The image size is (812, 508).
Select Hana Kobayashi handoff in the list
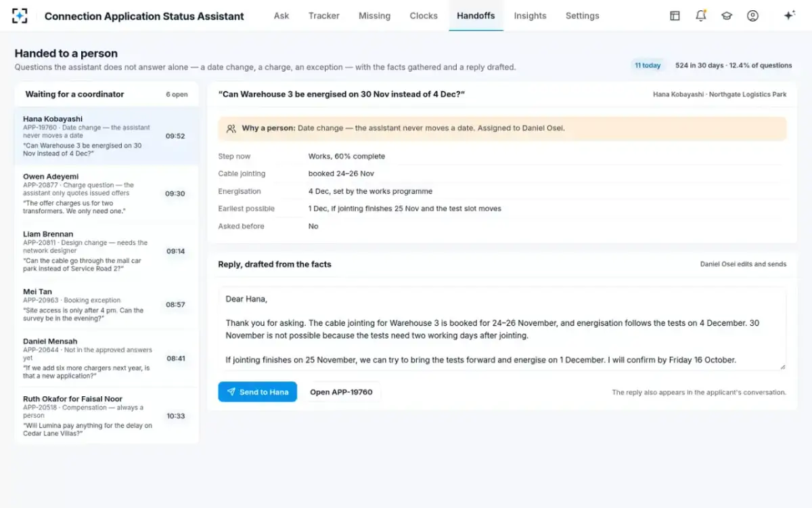pos(107,136)
